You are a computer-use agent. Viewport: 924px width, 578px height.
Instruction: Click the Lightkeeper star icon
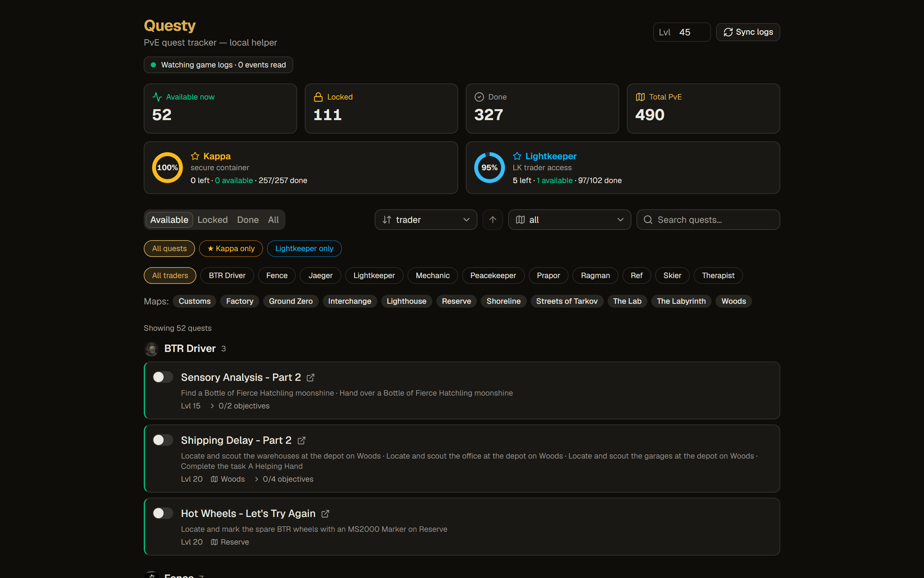[517, 156]
